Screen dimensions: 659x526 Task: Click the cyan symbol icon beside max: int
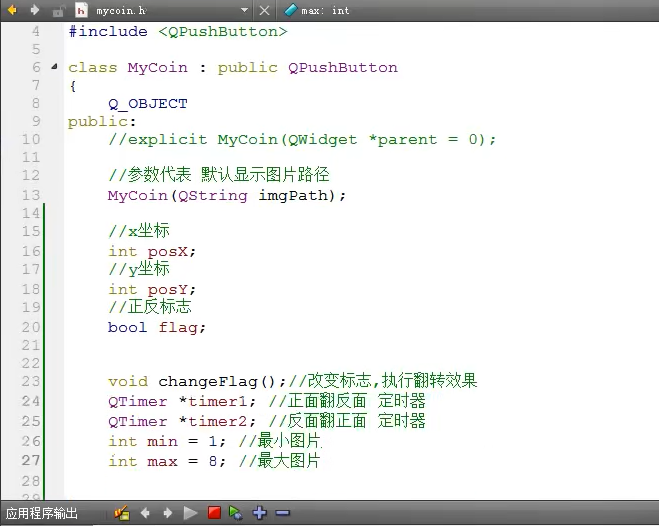[290, 10]
